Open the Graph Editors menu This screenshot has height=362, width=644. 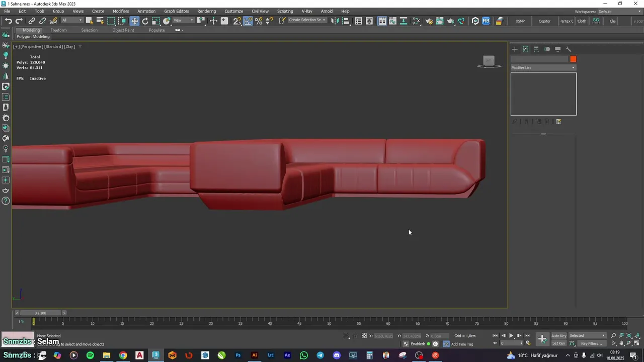177,11
